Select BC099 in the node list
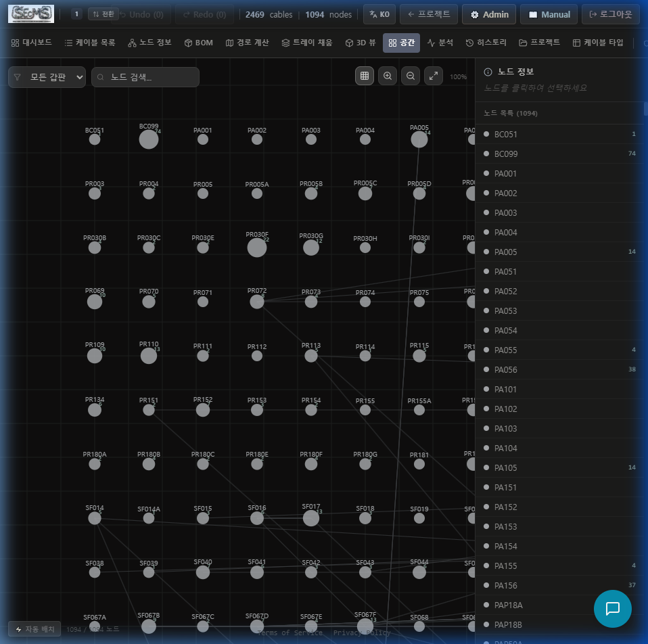648x644 pixels. click(x=559, y=154)
